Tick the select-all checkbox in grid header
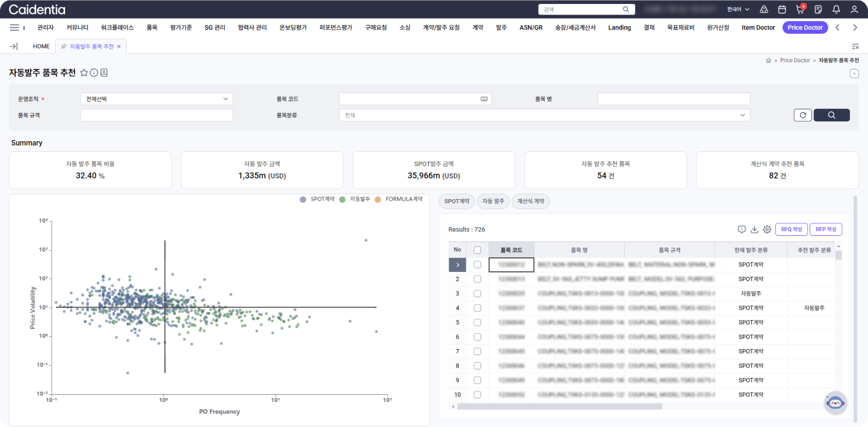 [x=477, y=250]
